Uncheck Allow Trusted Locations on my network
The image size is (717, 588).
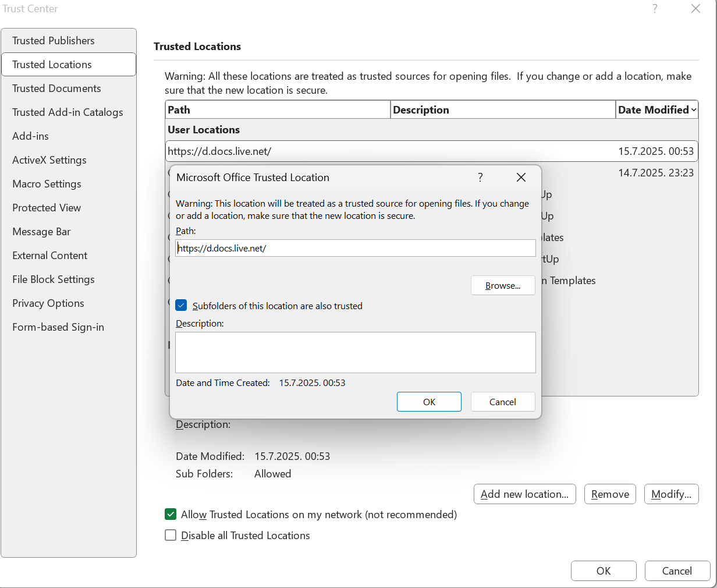171,514
